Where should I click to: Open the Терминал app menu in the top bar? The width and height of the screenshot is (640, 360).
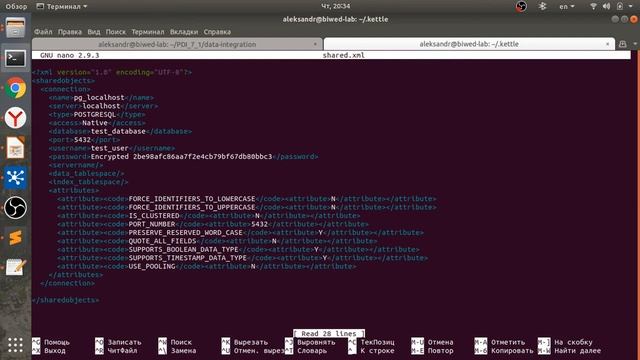[x=62, y=7]
